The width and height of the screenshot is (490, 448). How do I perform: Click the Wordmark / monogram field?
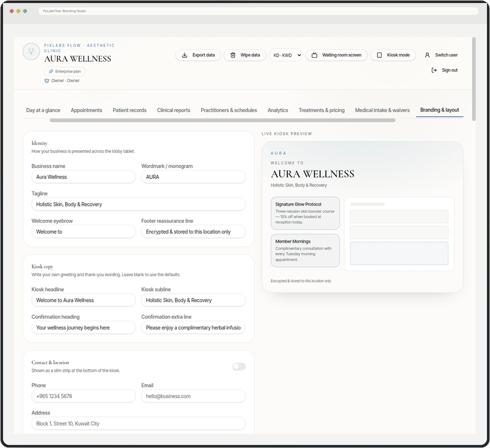(x=193, y=177)
